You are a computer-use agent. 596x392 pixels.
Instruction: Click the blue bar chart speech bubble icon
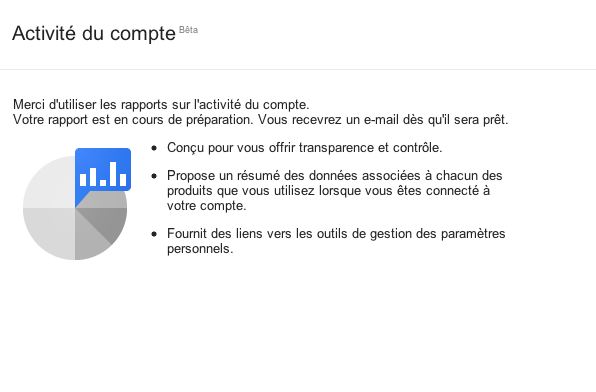[x=103, y=171]
